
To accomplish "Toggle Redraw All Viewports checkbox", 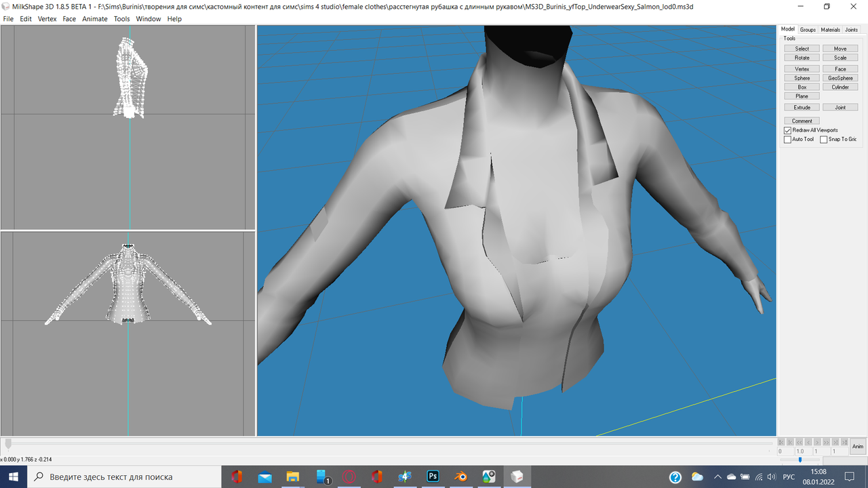I will [x=787, y=130].
